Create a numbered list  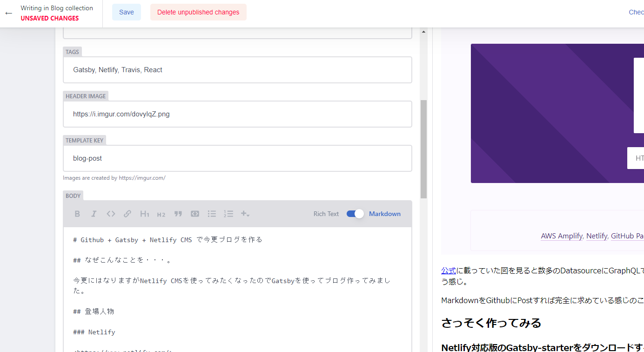coord(228,213)
